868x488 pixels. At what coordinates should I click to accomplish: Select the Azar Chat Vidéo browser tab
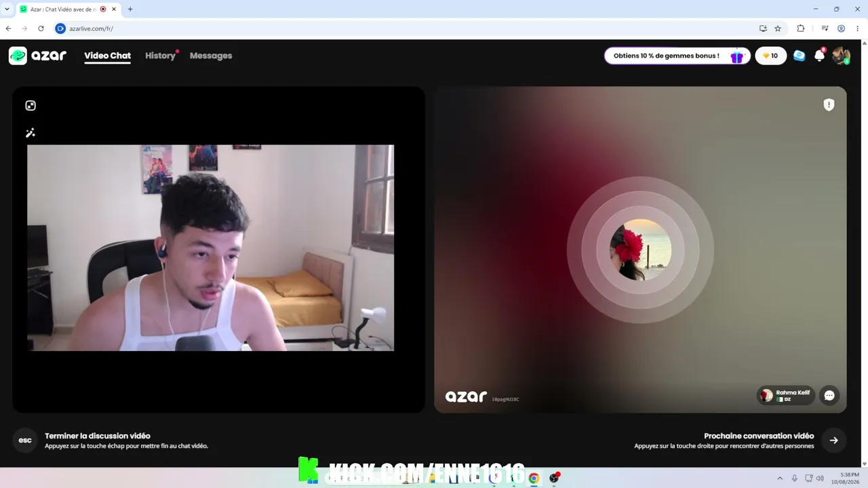tap(68, 9)
